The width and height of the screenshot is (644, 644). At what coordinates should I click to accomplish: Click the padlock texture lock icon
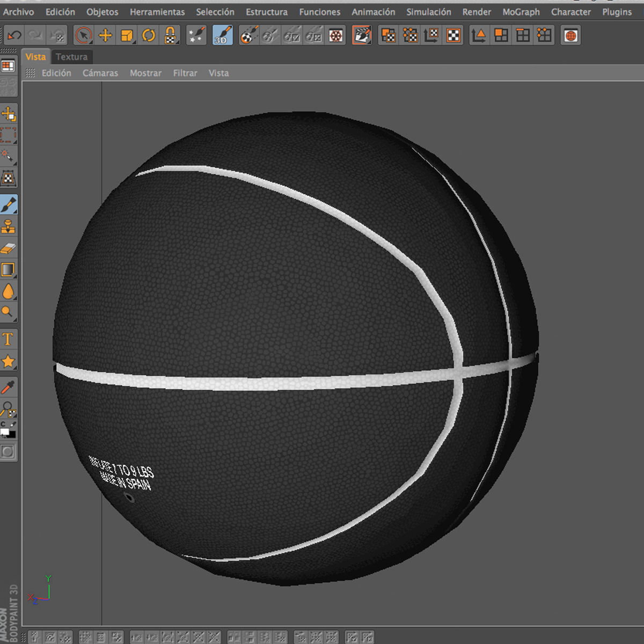click(170, 35)
